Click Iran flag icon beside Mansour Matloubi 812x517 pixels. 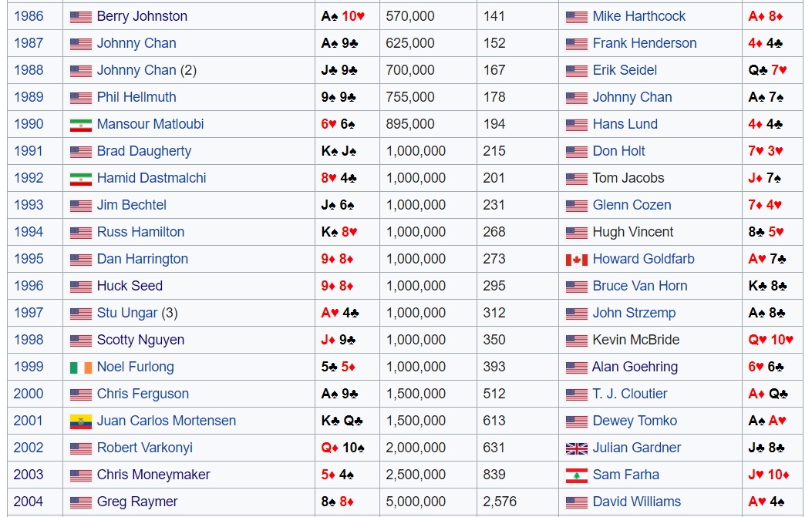tap(80, 125)
